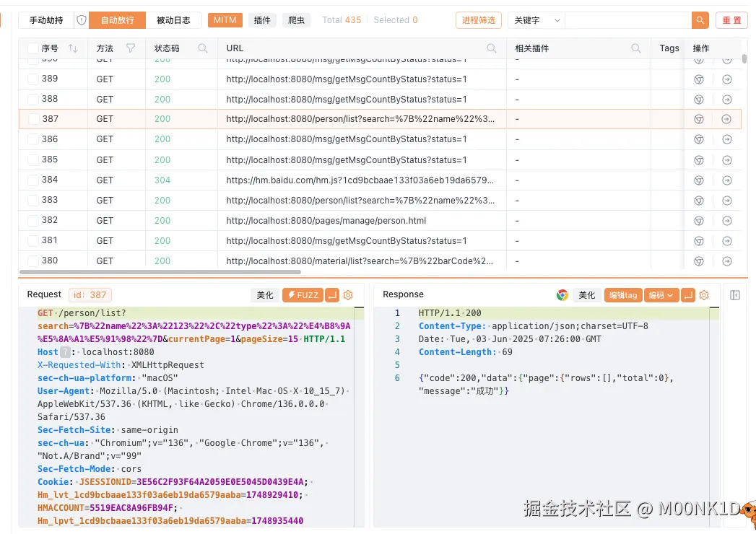The image size is (756, 534).
Task: Click the table horizontal scrollbar
Action: [x=160, y=272]
